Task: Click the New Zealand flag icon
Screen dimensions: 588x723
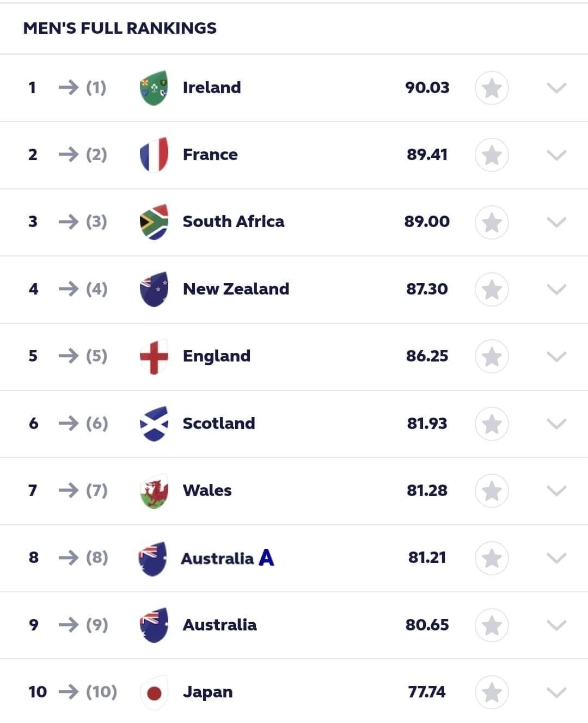Action: [x=154, y=289]
